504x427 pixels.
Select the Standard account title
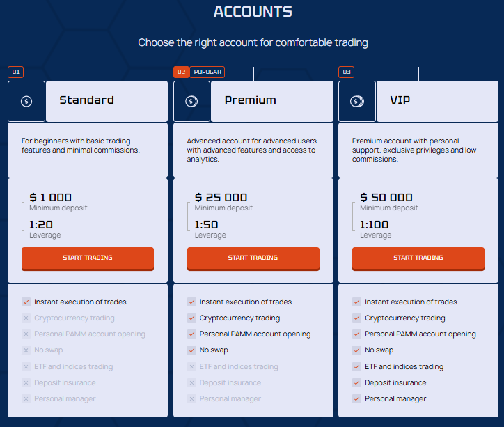point(86,100)
